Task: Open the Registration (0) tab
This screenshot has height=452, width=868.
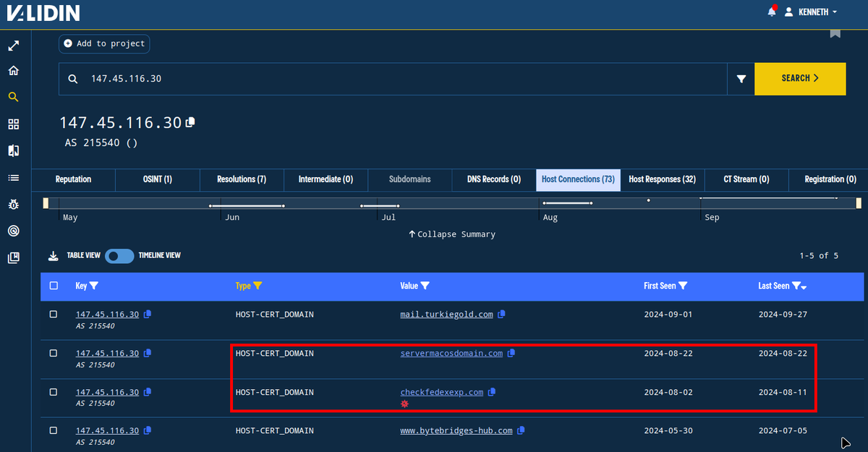Action: point(830,179)
